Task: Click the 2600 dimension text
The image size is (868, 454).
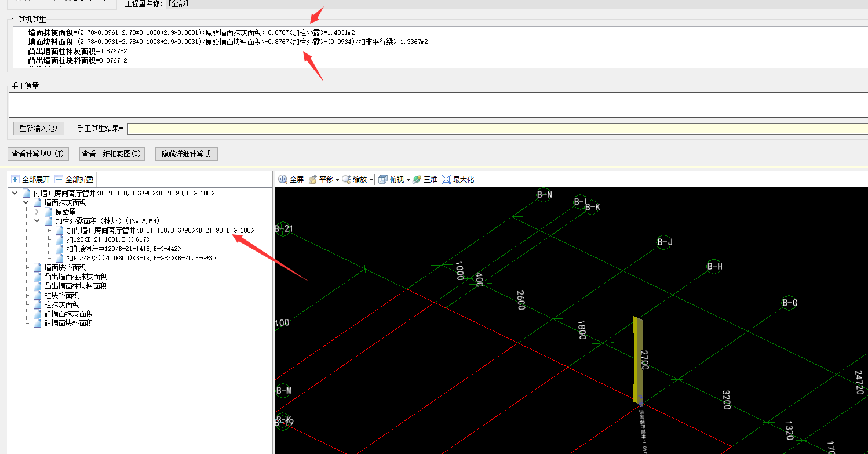Action: point(521,299)
